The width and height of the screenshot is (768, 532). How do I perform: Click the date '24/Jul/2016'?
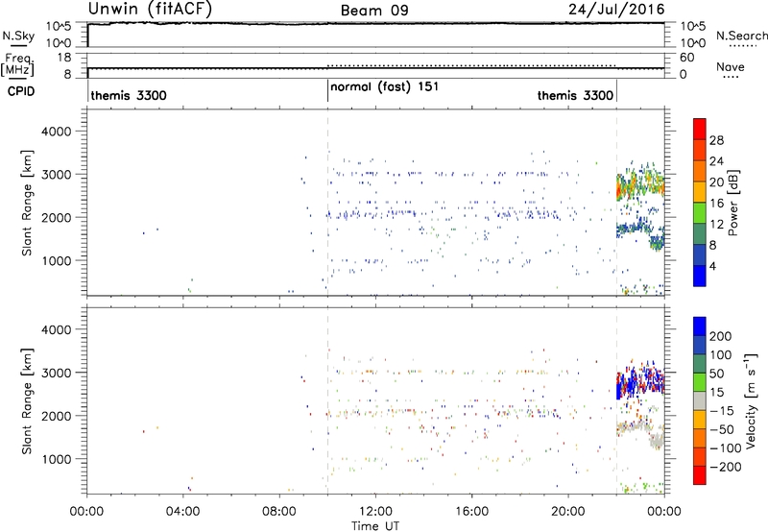click(x=616, y=10)
